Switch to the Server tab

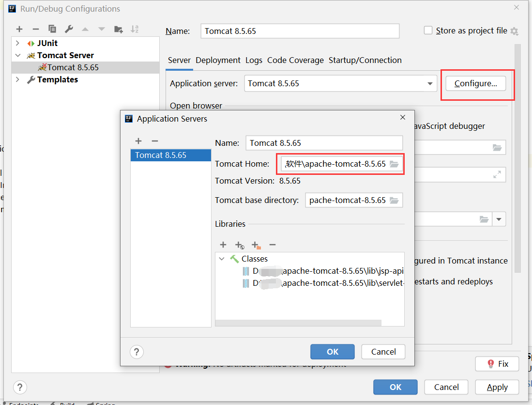coord(179,61)
